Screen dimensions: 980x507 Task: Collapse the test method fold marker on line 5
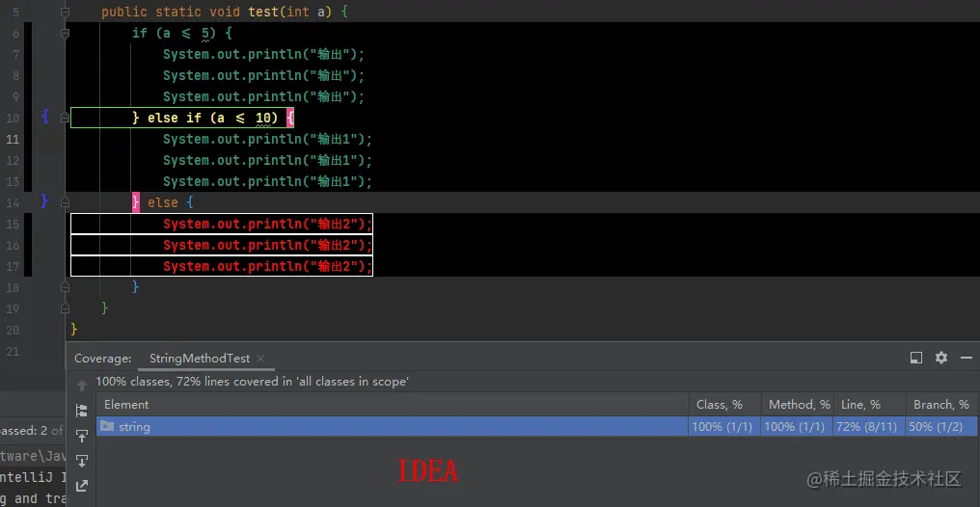tap(65, 12)
